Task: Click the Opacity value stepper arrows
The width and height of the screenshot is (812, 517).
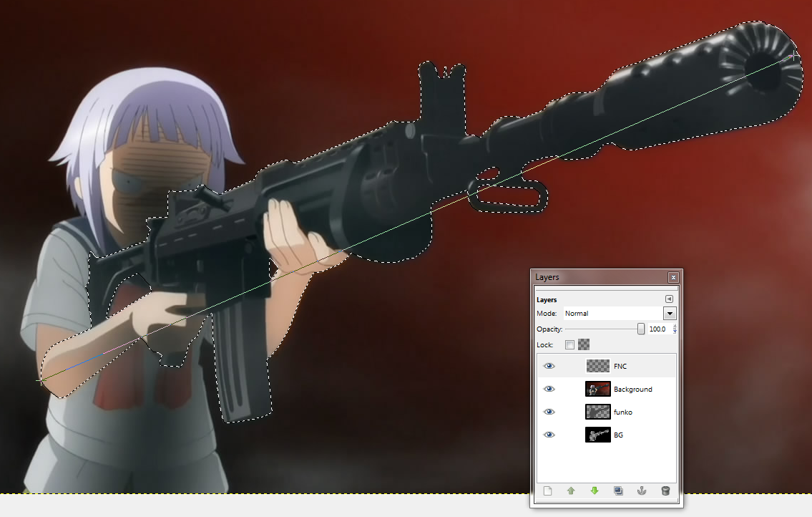Action: coord(674,329)
